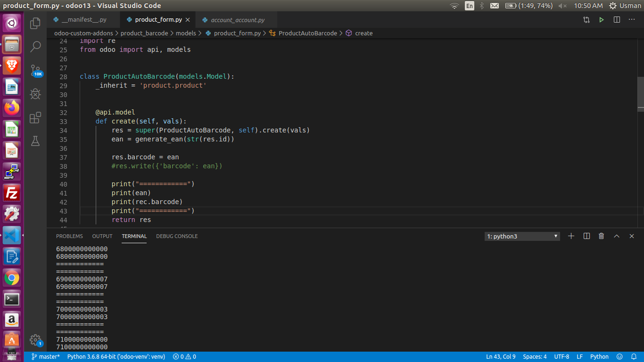Change line ending via LF indicator

579,357
